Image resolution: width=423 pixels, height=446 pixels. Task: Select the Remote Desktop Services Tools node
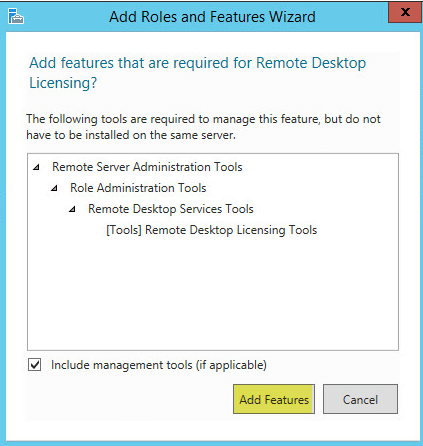(171, 209)
